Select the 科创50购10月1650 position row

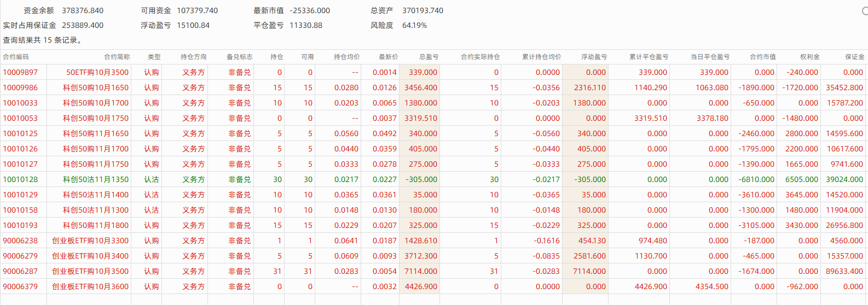[x=96, y=87]
